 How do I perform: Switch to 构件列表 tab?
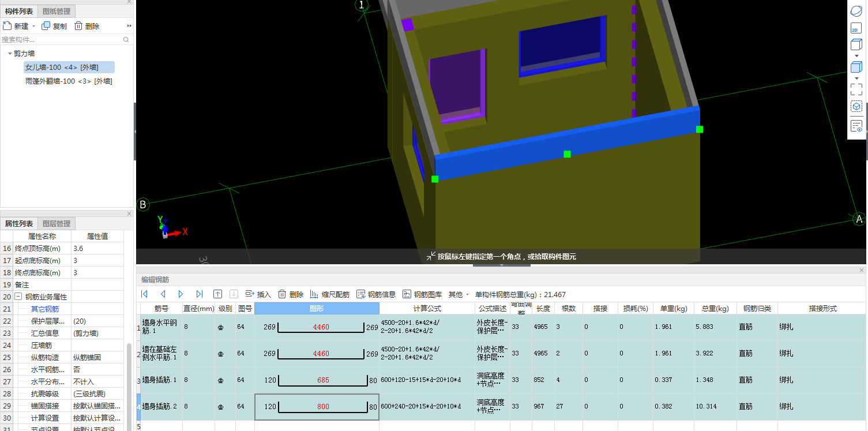(19, 11)
